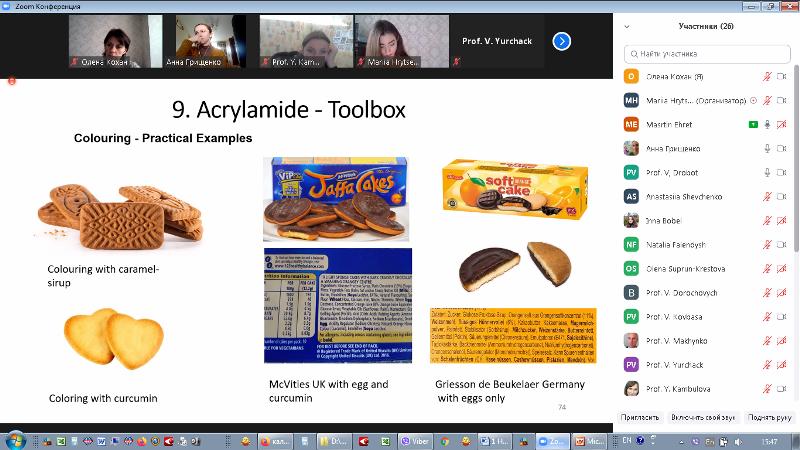Click the EN language indicator in taskbar
The height and width of the screenshot is (450, 800).
coord(627,440)
